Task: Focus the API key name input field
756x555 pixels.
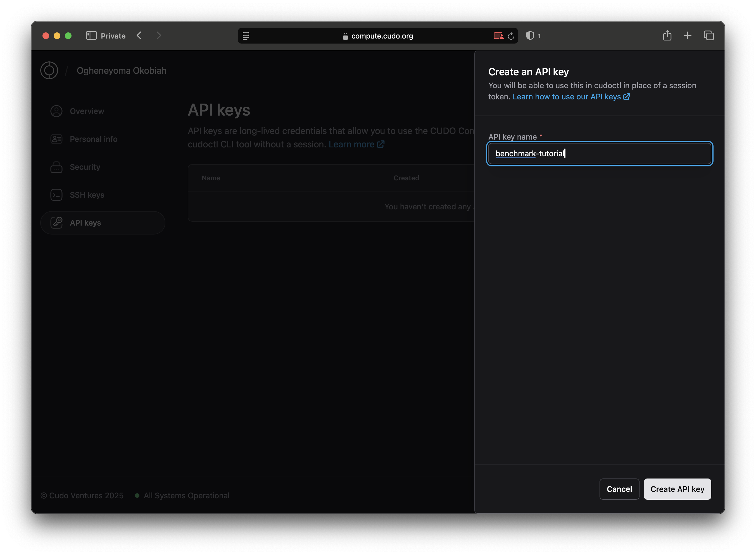Action: click(x=600, y=154)
